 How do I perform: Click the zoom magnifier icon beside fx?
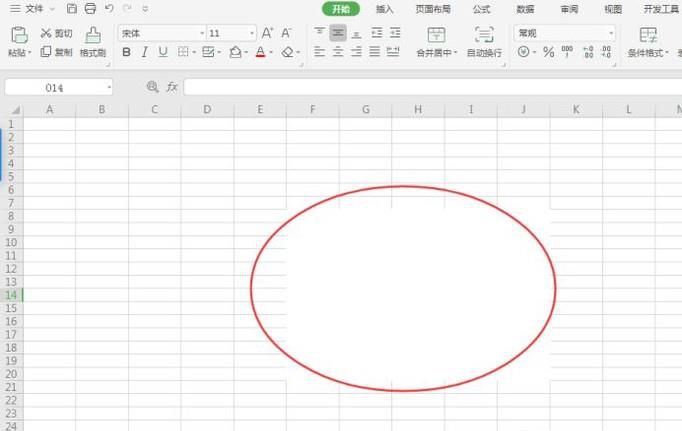pyautogui.click(x=152, y=87)
